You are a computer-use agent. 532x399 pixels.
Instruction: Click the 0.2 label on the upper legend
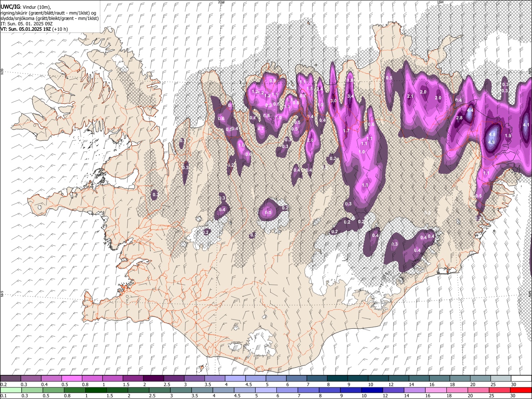[3, 385]
